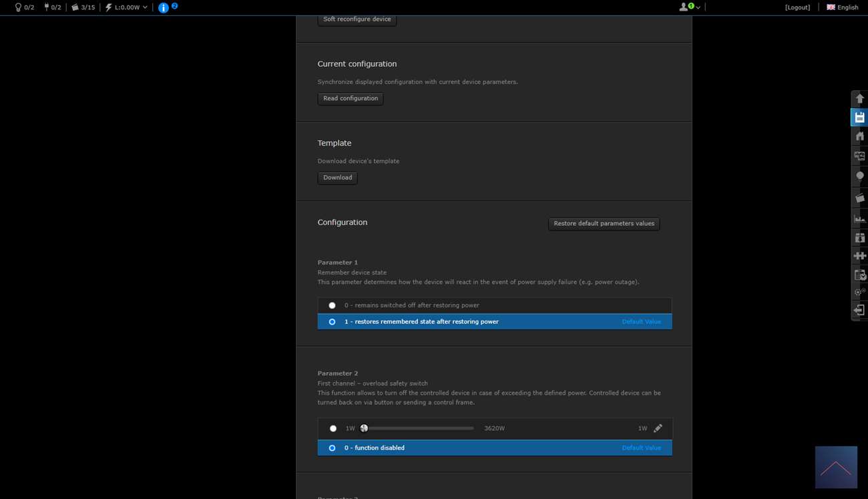Click the bar chart sidebar icon
This screenshot has height=499, width=868.
coord(859,218)
